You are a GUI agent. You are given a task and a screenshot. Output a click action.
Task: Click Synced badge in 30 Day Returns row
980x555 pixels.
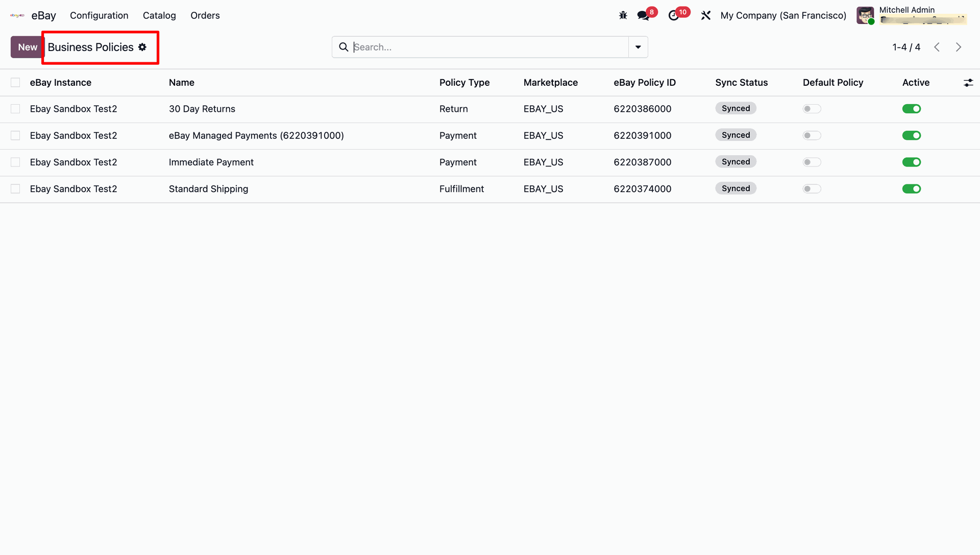(x=736, y=108)
